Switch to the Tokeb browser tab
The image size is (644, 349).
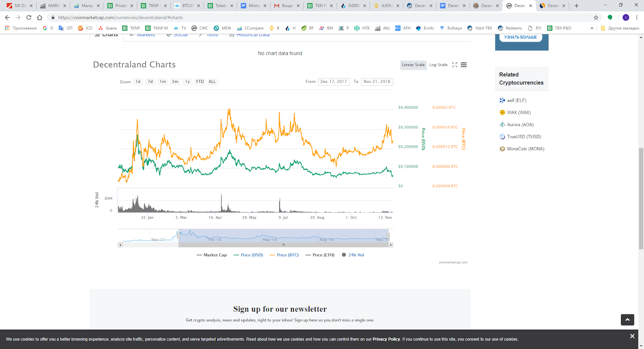tap(221, 6)
